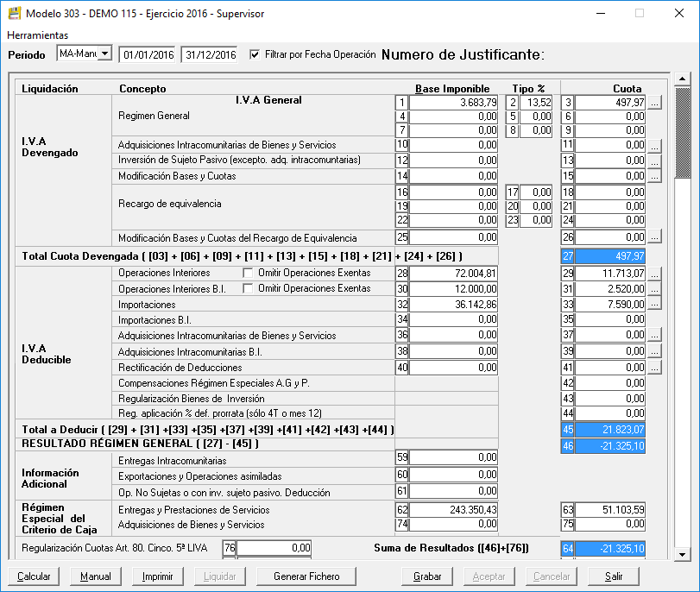Select box 32 Importaciones field with 36.142,86
The width and height of the screenshot is (700, 592).
click(453, 305)
